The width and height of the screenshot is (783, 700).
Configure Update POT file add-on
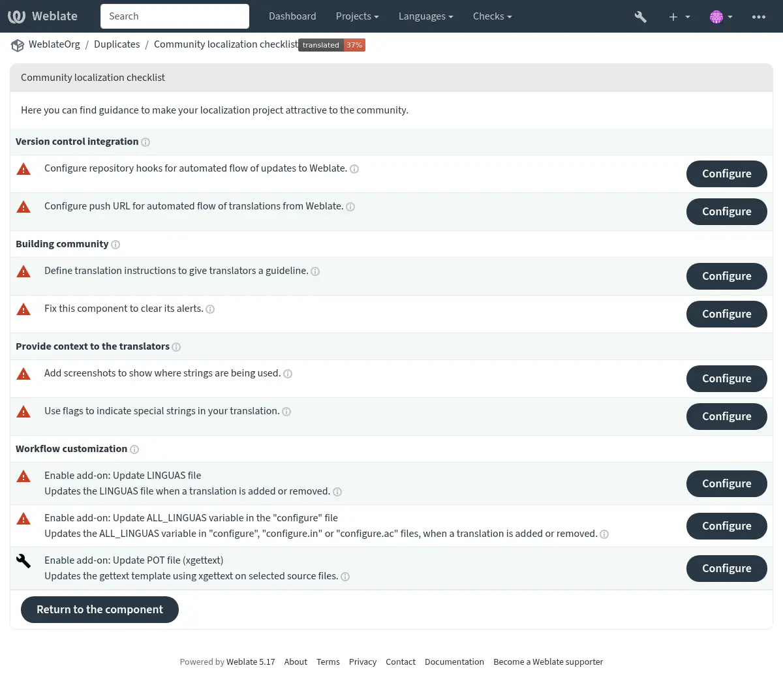click(x=726, y=568)
